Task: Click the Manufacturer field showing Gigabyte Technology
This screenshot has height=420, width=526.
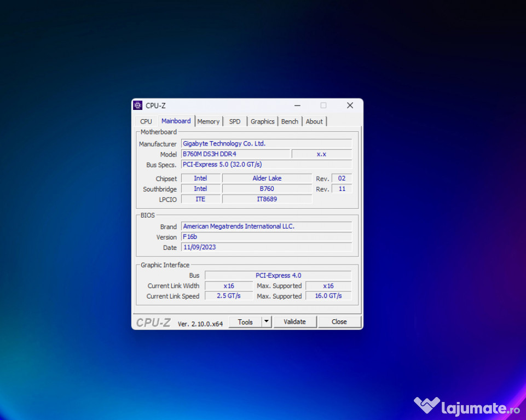Action: (x=266, y=143)
